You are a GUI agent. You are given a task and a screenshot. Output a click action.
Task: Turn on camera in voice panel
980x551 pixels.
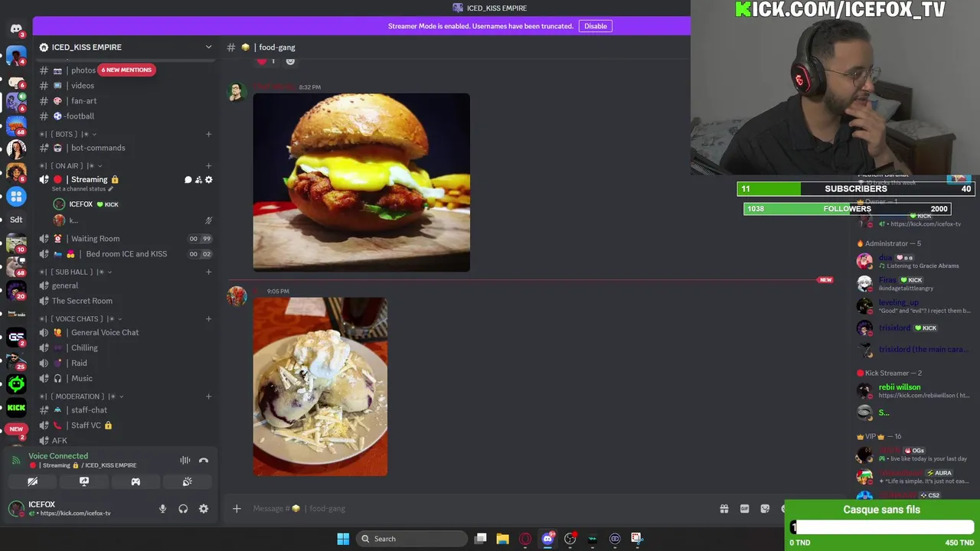click(33, 482)
